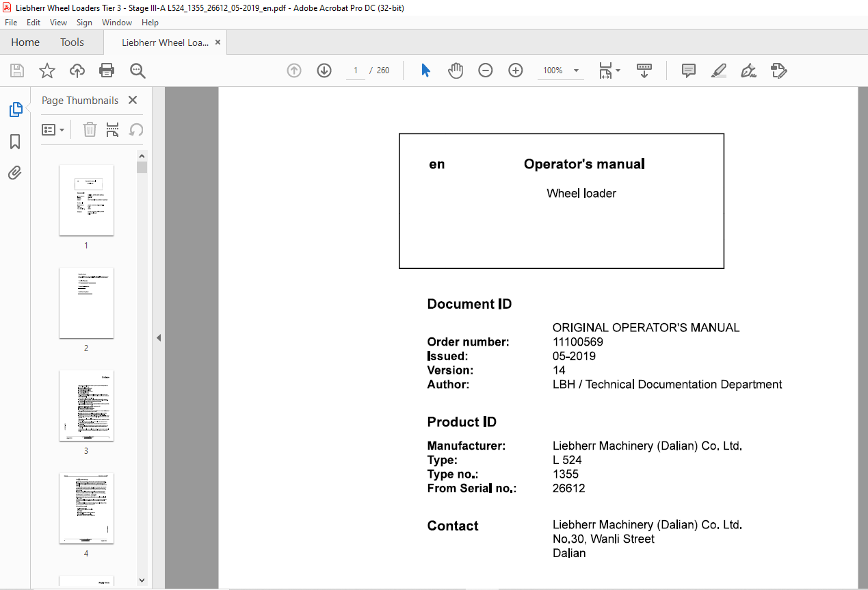Click the issued date 05-2019
This screenshot has height=590, width=868.
tap(574, 356)
